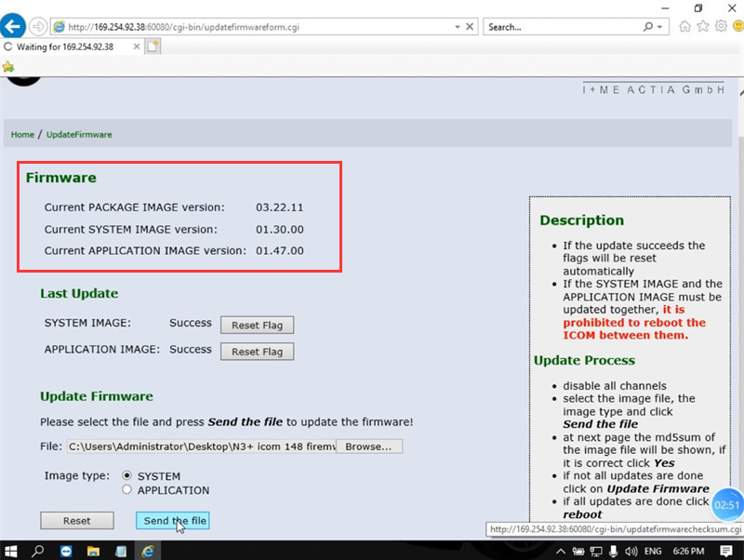The image size is (744, 560).
Task: Expand the address bar history dropdown
Action: coord(458,27)
